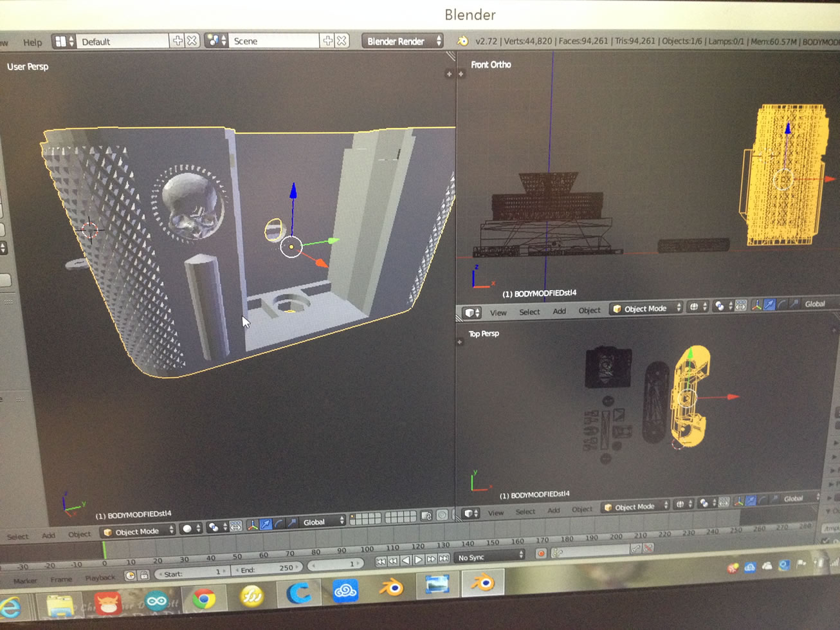
Task: Open Object Mode dropdown in Front Ortho viewport
Action: [x=646, y=308]
